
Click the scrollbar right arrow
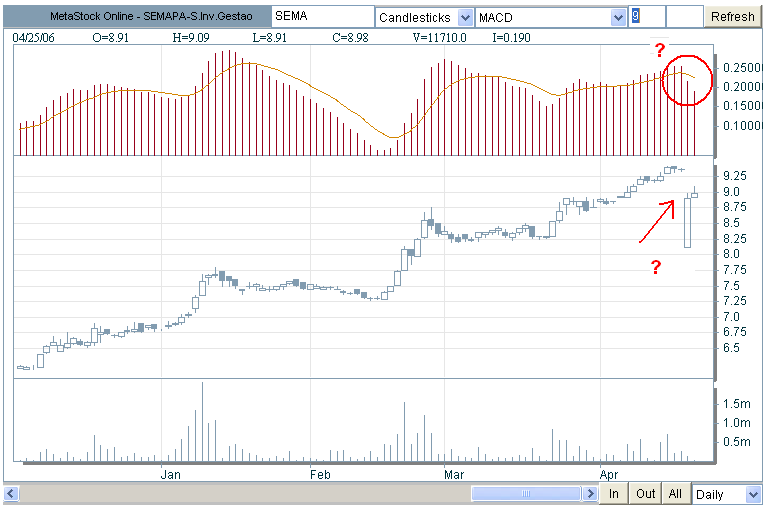[590, 494]
